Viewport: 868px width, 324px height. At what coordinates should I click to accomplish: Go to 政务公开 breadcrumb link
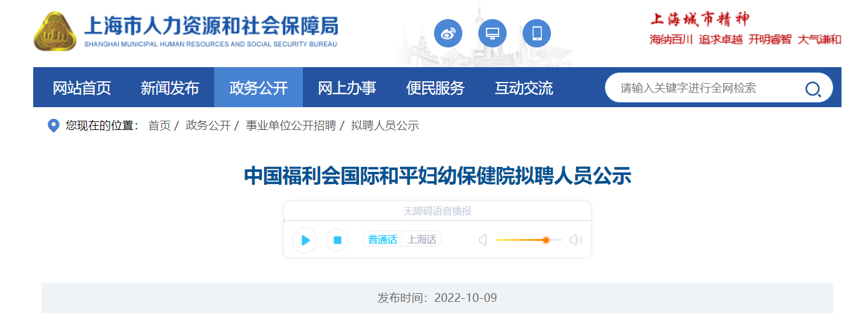pyautogui.click(x=208, y=126)
